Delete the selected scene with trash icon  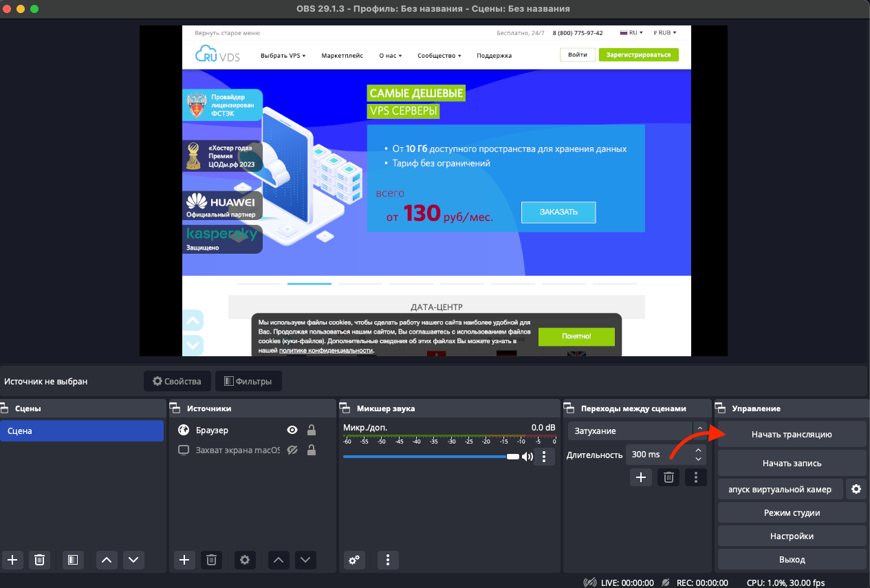(x=40, y=560)
